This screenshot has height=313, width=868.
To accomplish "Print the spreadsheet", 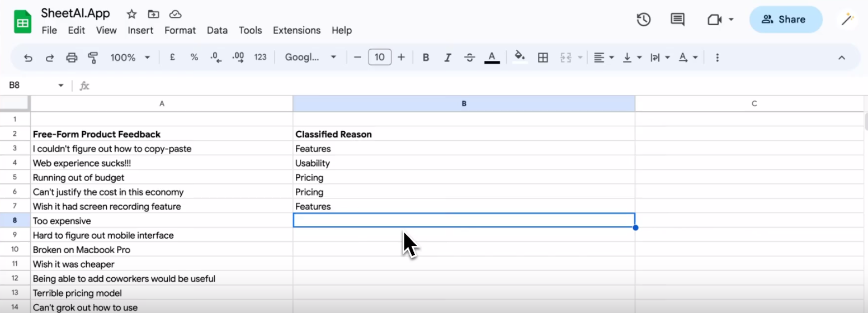I will [x=72, y=57].
